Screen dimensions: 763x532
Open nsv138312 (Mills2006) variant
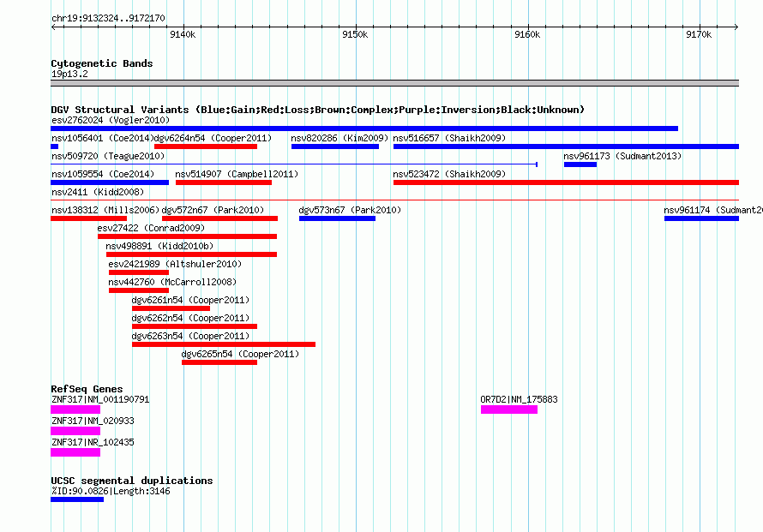(105, 210)
